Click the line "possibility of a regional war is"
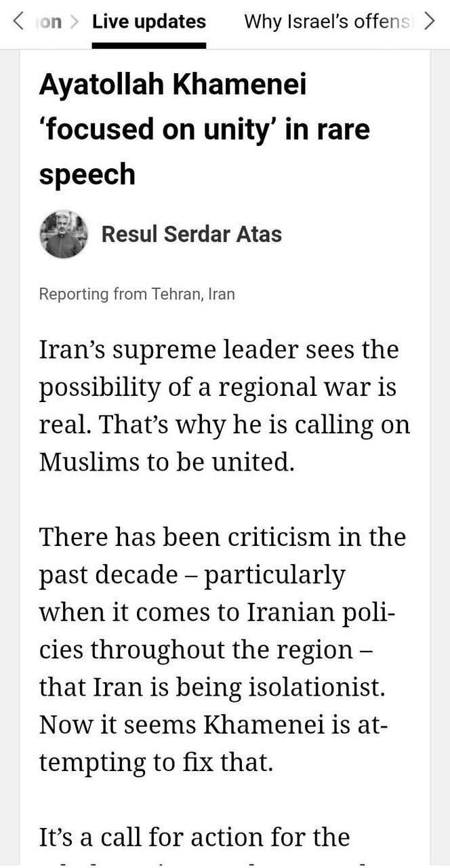Image resolution: width=450 pixels, height=868 pixels. point(218,388)
